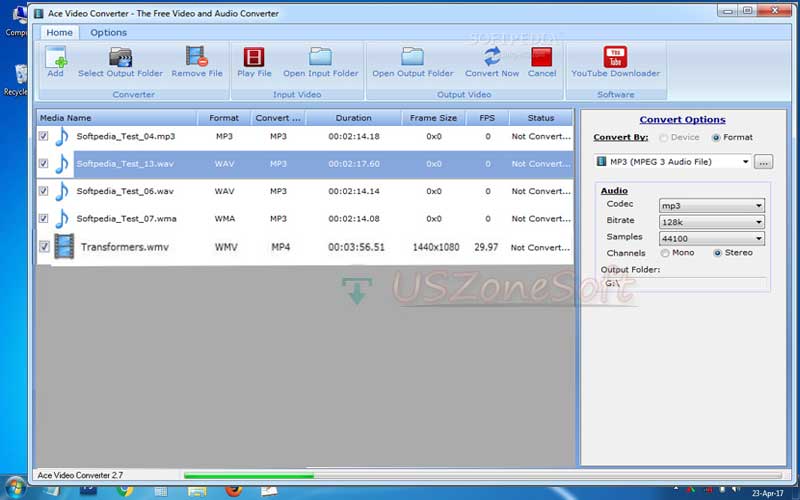Click Firefox icon in taskbar
This screenshot has height=500, width=800.
point(234,490)
